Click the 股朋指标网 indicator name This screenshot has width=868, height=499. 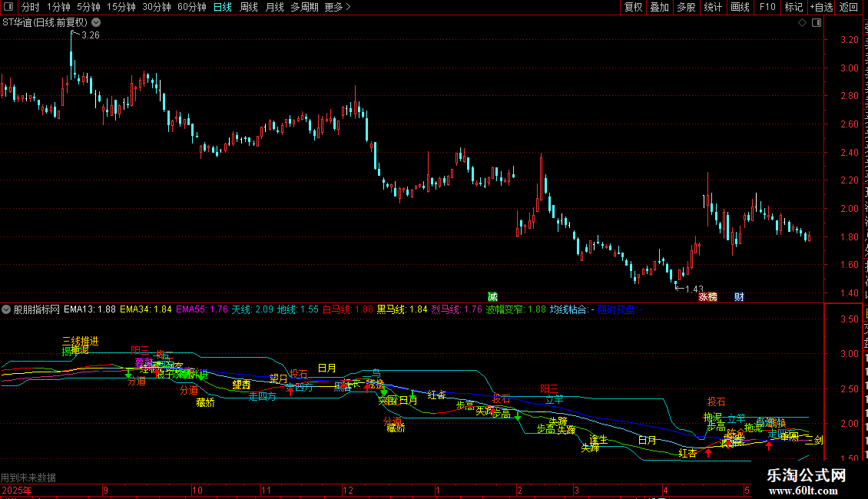37,309
